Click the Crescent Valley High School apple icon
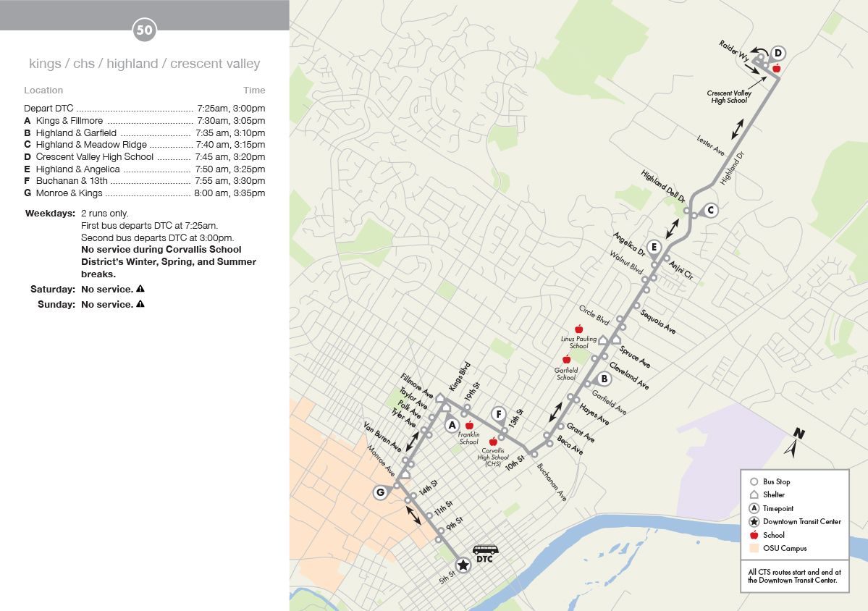Image resolution: width=868 pixels, height=611 pixels. click(x=776, y=69)
